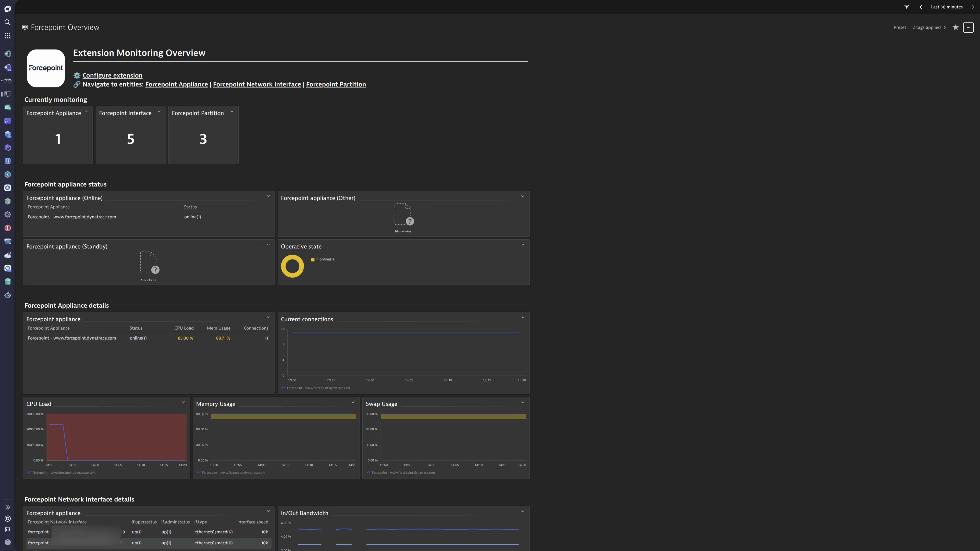This screenshot has width=980, height=551.
Task: Open the green database stack icon
Action: point(8,282)
